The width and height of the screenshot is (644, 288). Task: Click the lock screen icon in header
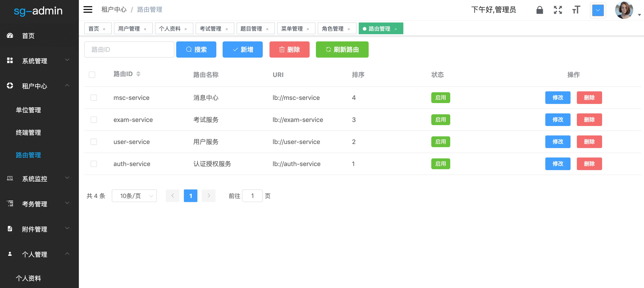point(539,10)
